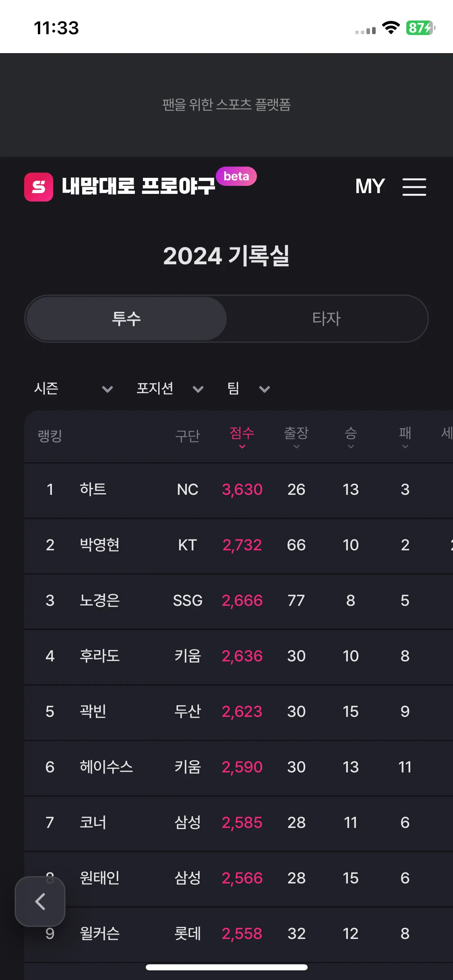Tap the Wi-Fi status icon
Image resolution: width=453 pixels, height=980 pixels.
(391, 28)
